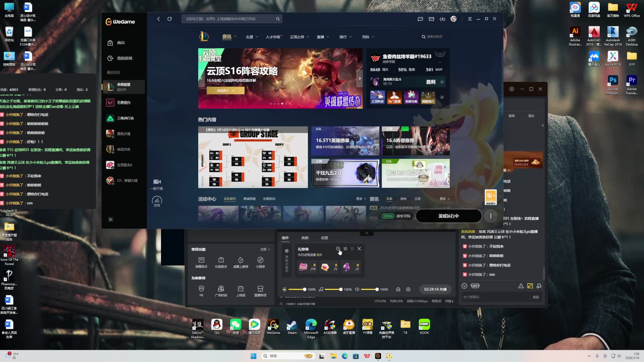Image resolution: width=644 pixels, height=362 pixels.
Task: Open 商店 in WeGame sidebar
Action: coord(121,43)
